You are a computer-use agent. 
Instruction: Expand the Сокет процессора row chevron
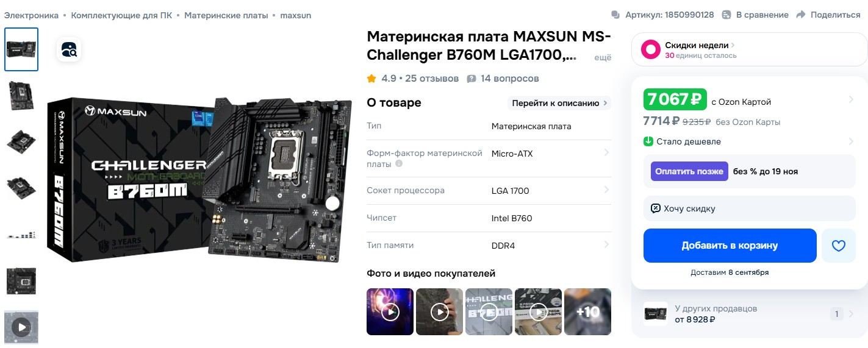[606, 190]
